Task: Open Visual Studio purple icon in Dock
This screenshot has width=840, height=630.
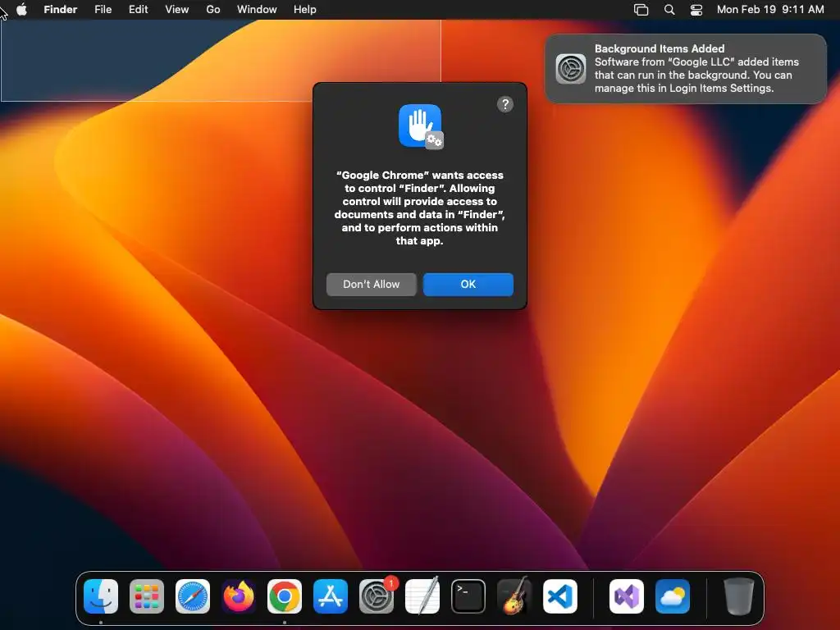Action: [627, 596]
